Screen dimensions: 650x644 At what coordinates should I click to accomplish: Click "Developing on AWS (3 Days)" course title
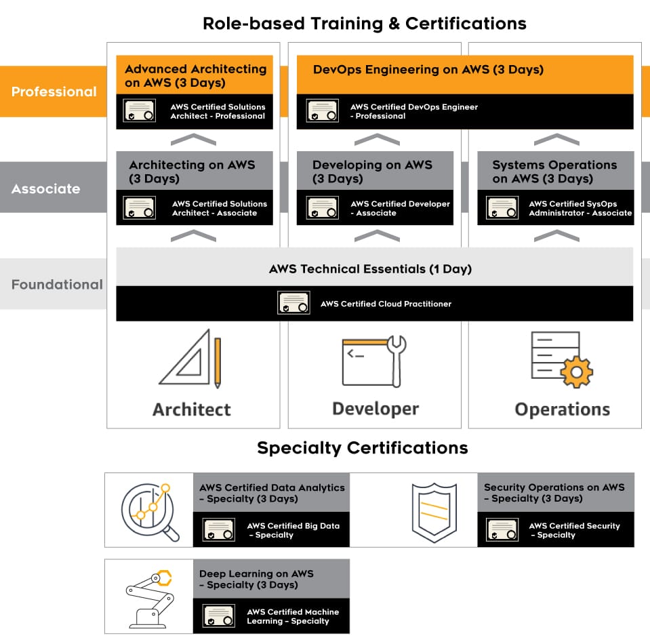point(372,172)
